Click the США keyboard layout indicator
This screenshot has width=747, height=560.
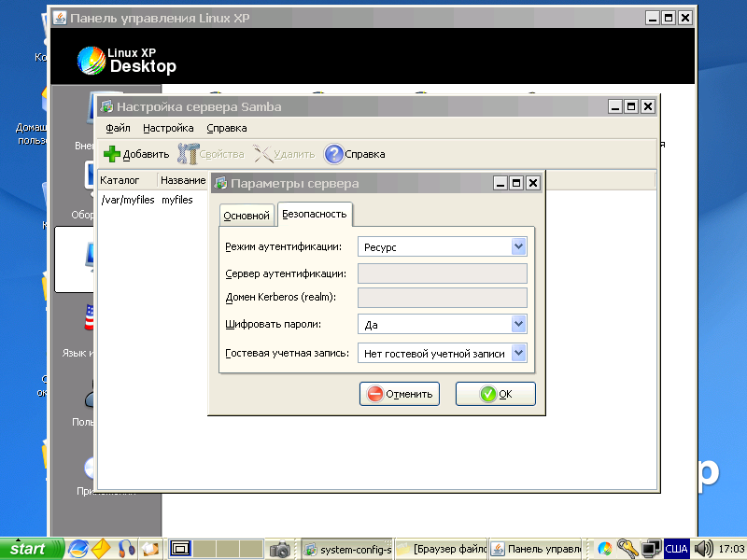tap(676, 549)
